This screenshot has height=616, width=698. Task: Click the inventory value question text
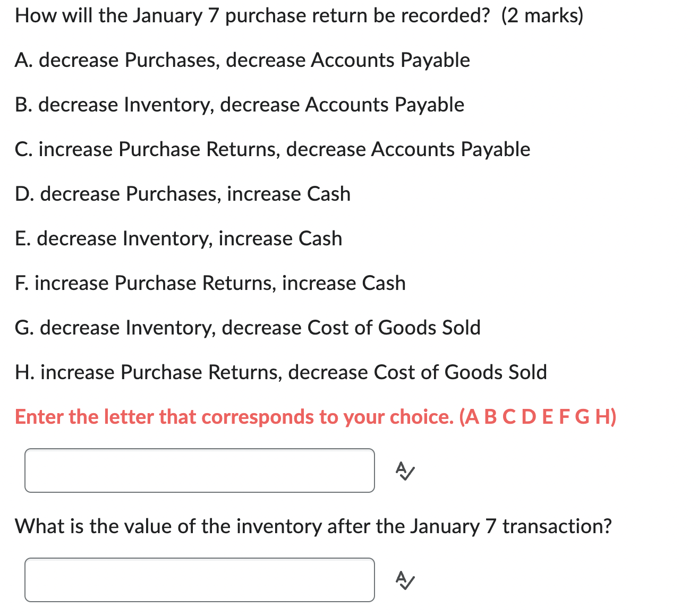[x=313, y=526]
